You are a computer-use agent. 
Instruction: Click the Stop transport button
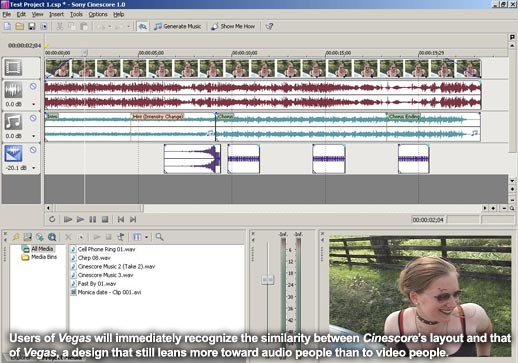pyautogui.click(x=105, y=219)
